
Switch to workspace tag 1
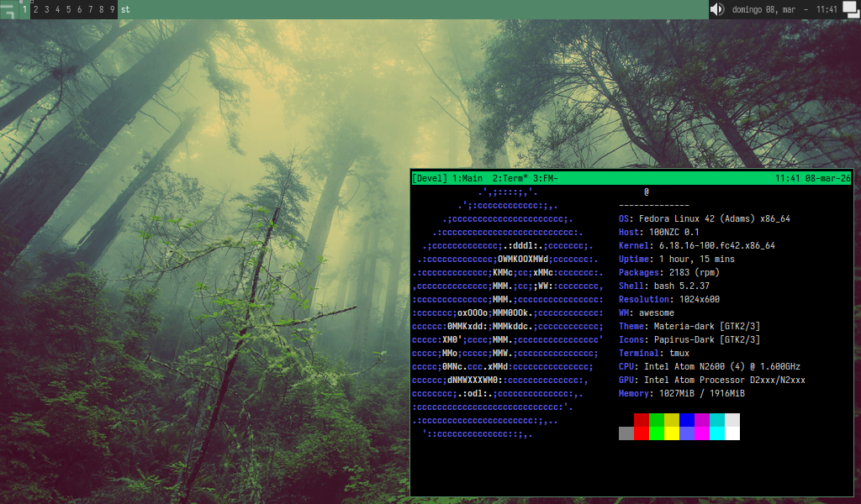point(24,9)
